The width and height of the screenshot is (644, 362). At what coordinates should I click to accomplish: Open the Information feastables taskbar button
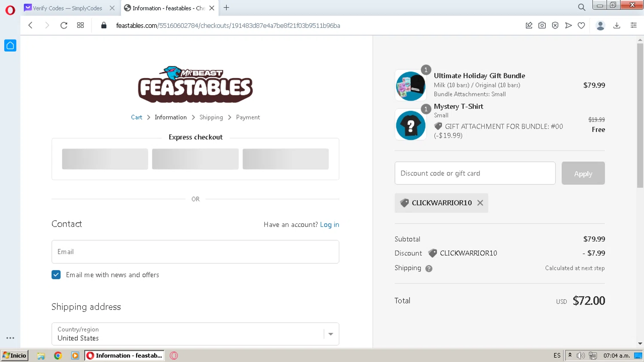[x=125, y=356]
